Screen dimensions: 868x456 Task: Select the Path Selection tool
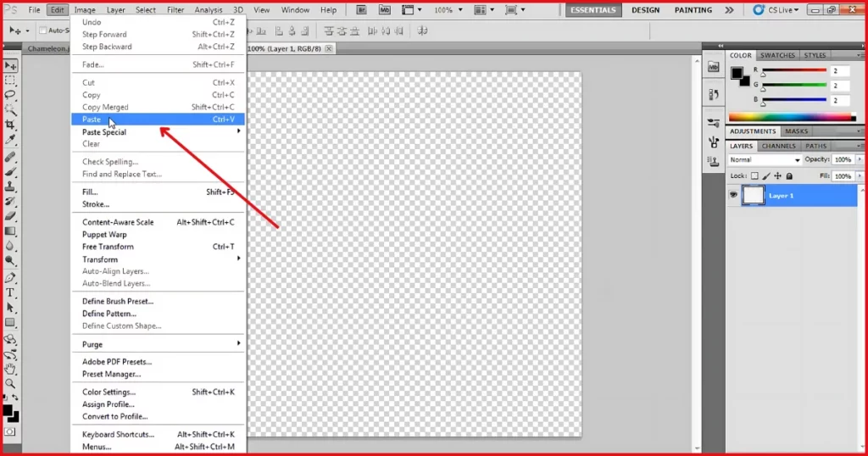point(10,308)
